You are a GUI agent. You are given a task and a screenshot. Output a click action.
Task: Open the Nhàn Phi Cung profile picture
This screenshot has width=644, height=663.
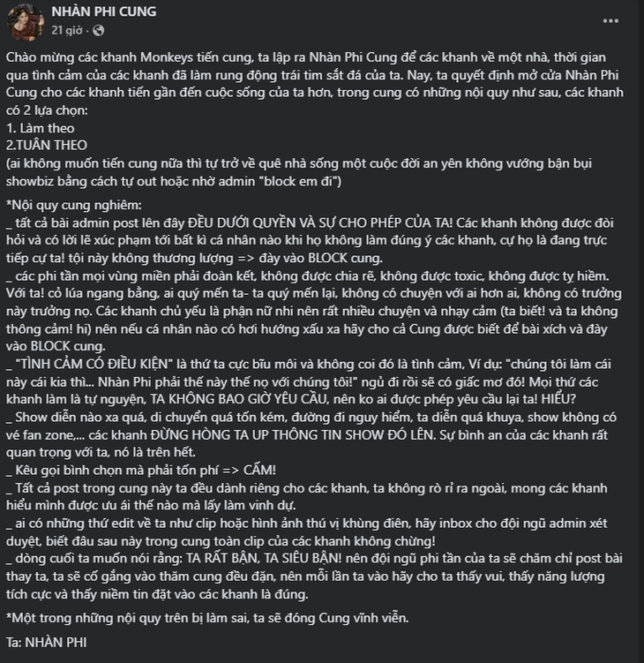pyautogui.click(x=26, y=20)
